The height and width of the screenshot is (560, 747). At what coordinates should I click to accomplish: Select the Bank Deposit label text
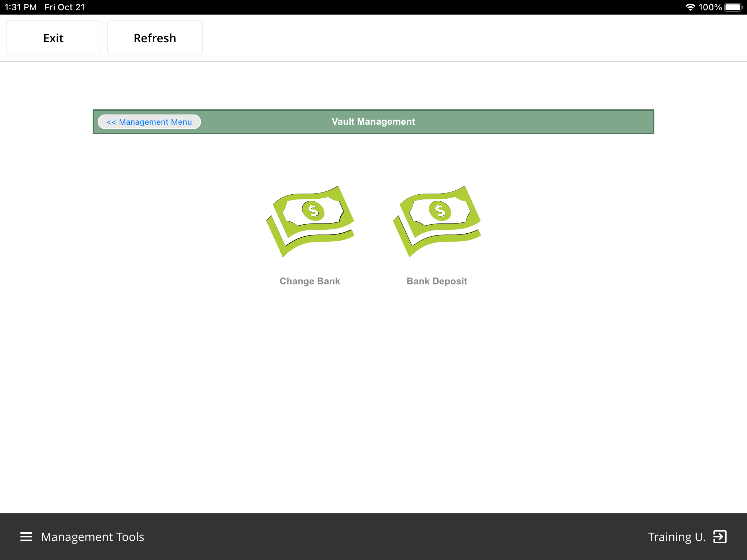437,281
